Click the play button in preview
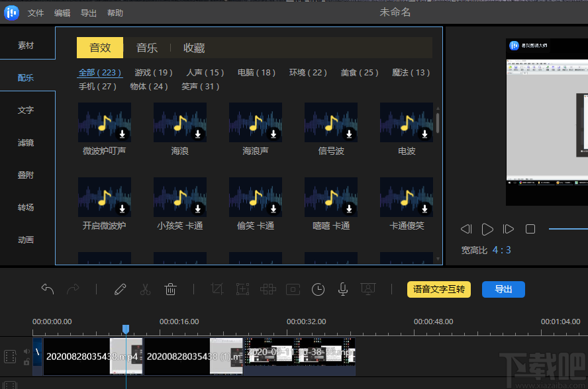 click(x=487, y=229)
